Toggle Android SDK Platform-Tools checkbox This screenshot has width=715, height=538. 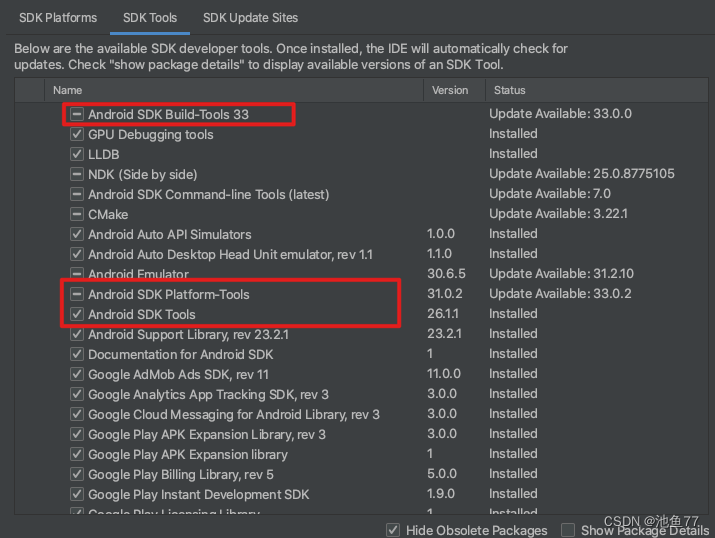[x=77, y=294]
